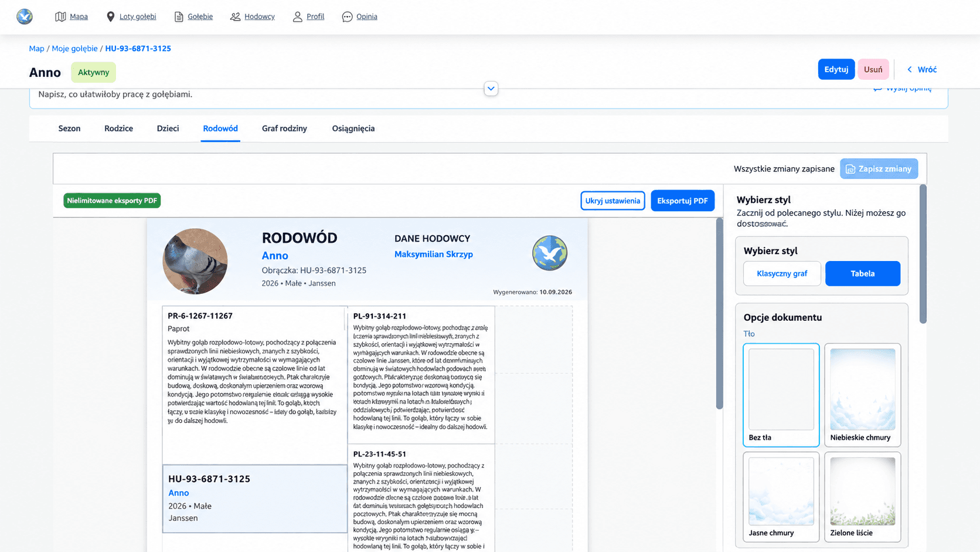
Task: Select the Tabela style
Action: (863, 273)
